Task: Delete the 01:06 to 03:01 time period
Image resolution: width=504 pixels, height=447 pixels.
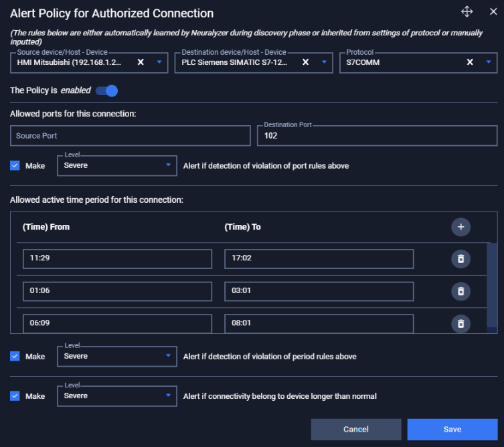Action: [460, 292]
